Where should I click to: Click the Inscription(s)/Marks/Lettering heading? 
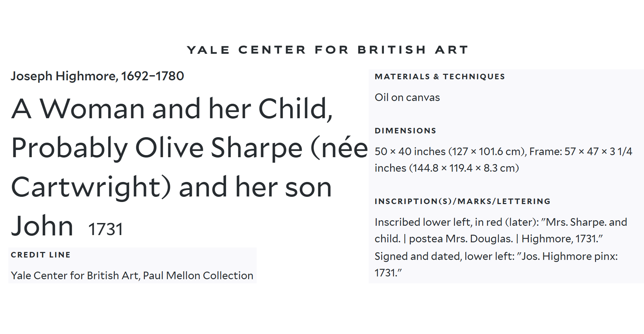coord(463,201)
